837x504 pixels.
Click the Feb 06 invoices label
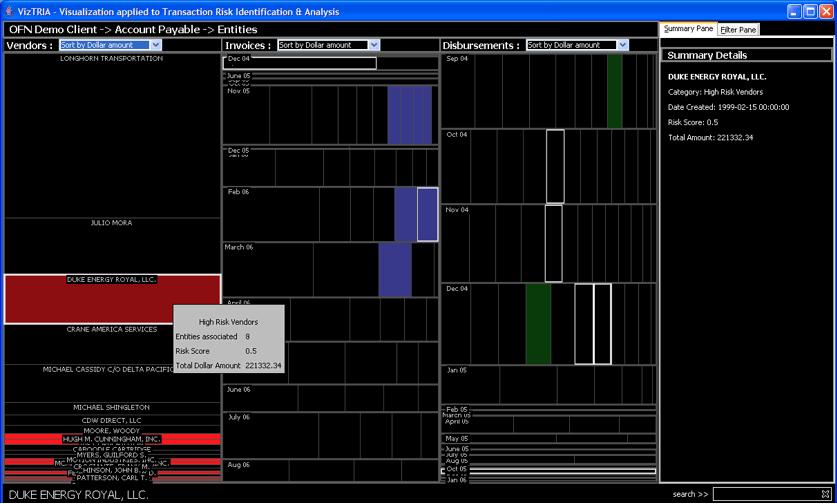238,192
